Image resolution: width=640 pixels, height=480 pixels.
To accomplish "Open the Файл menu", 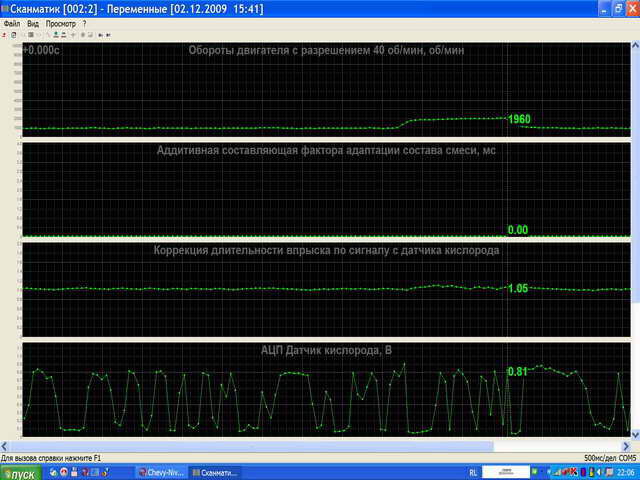I will pyautogui.click(x=12, y=22).
